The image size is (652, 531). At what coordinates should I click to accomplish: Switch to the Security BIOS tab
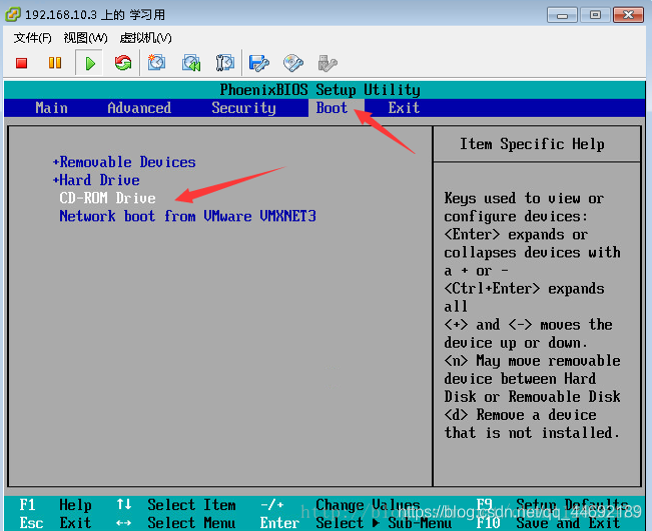(x=244, y=108)
